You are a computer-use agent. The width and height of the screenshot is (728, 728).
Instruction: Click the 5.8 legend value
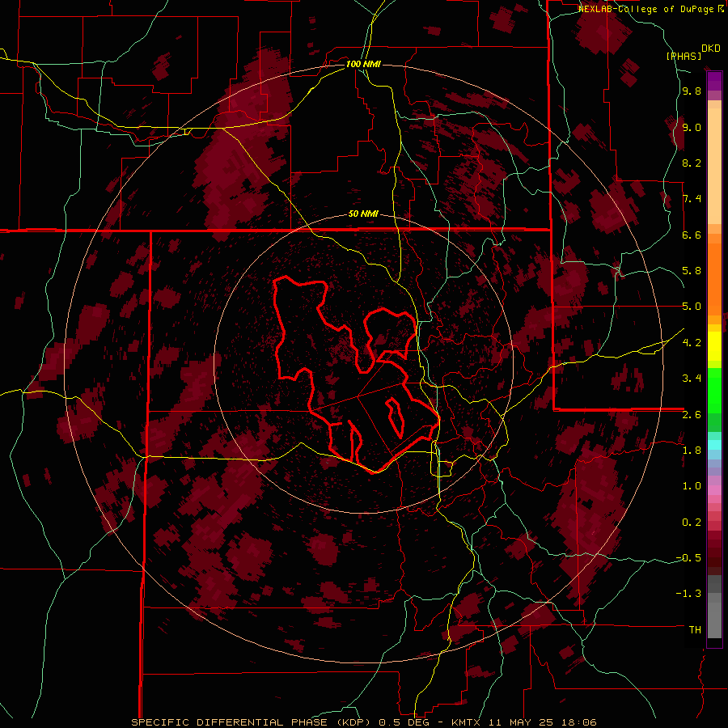click(x=692, y=271)
